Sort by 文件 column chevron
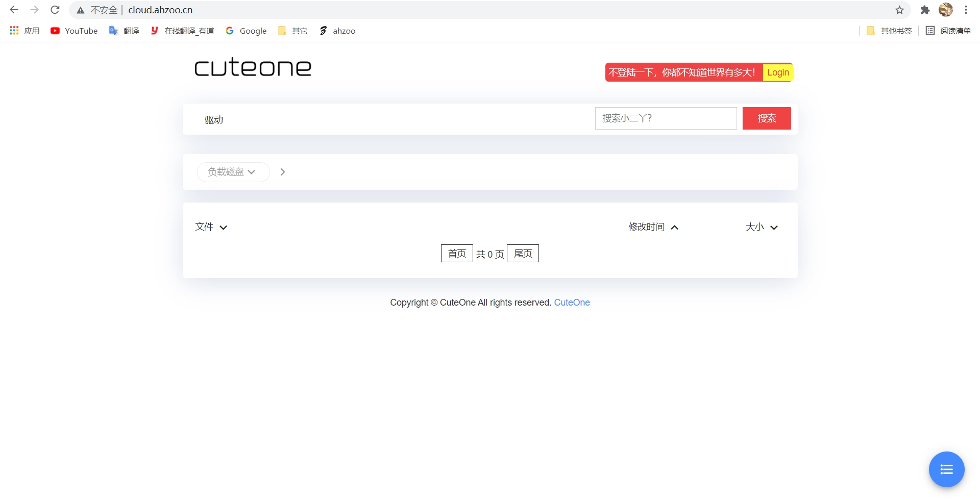980x502 pixels. coord(223,228)
